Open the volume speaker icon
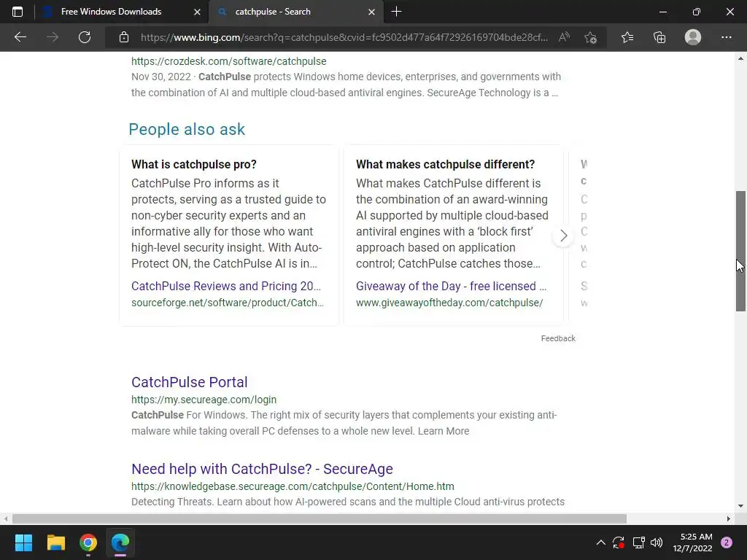 tap(657, 542)
